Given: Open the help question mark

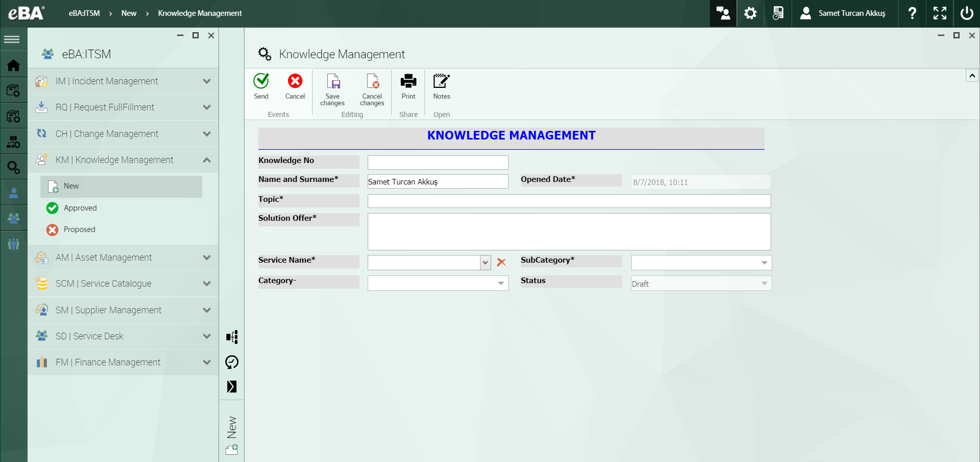Looking at the screenshot, I should click(912, 13).
